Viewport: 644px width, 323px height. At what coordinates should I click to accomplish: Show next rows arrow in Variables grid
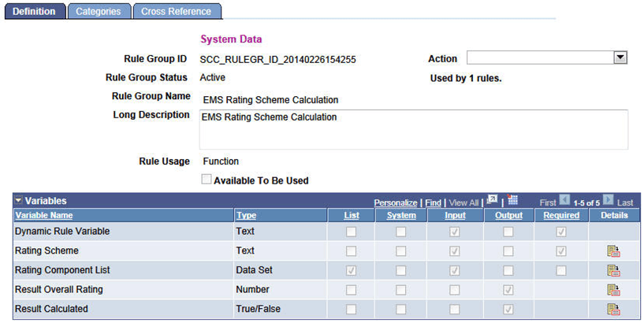[609, 200]
